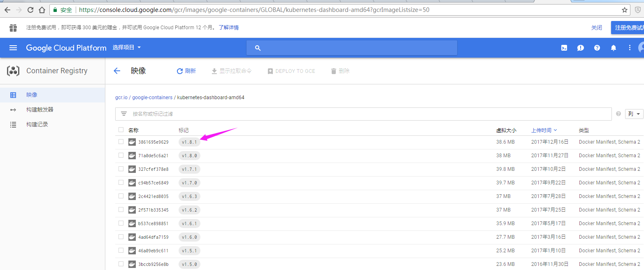Click the browser address bar URL
644x270 pixels.
(254, 9)
